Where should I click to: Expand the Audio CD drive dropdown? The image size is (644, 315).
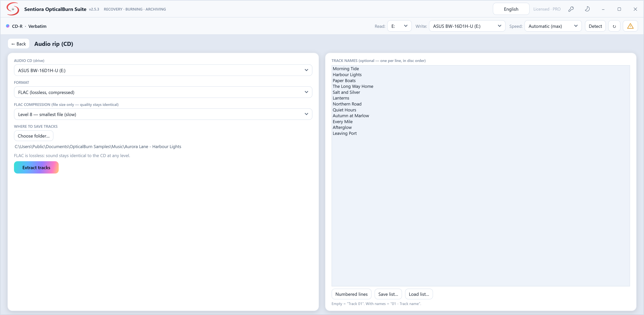tap(163, 70)
